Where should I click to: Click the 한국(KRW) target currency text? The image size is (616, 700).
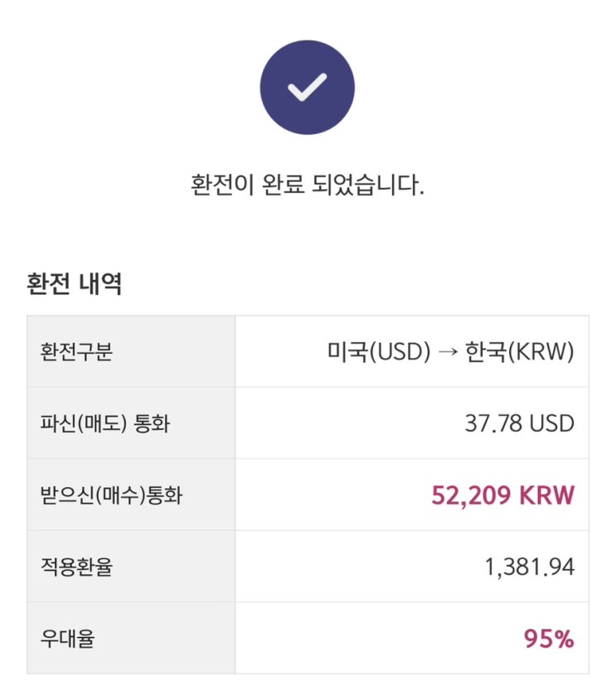click(521, 352)
